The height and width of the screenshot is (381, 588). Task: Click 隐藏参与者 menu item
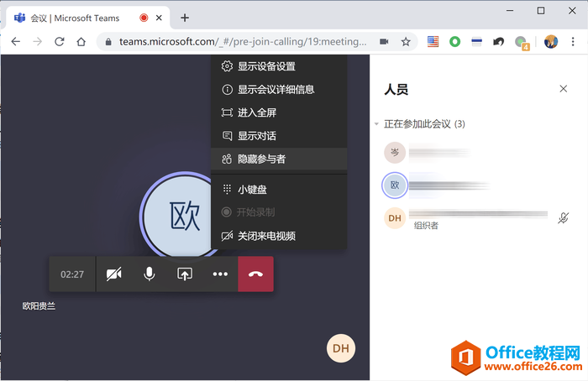pos(279,159)
